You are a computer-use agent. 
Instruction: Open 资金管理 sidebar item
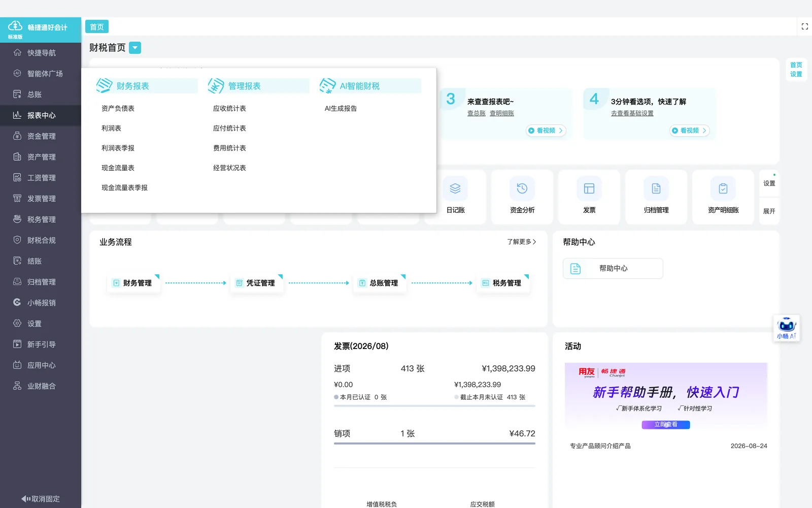coord(41,136)
